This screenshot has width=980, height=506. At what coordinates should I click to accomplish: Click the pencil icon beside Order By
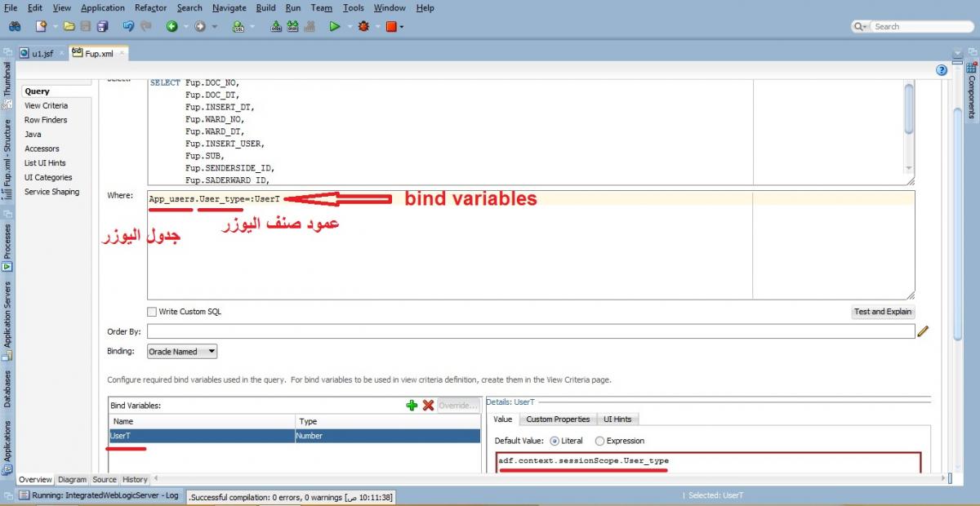coord(924,331)
